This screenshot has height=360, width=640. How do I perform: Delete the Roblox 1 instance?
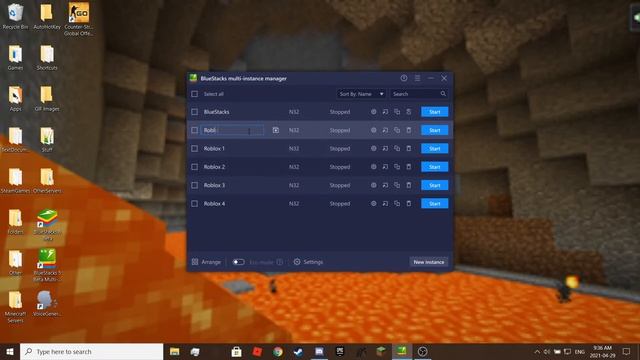(409, 149)
